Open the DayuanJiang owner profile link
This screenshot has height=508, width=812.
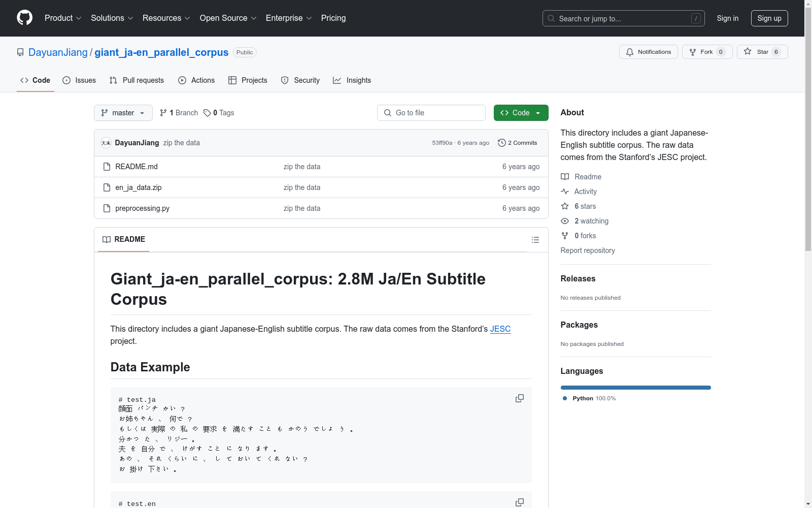coord(58,52)
